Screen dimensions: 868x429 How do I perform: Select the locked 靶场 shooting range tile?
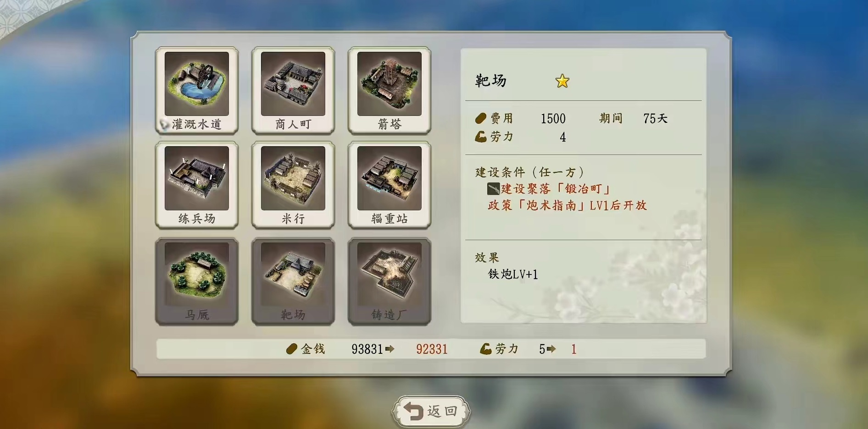(x=293, y=281)
